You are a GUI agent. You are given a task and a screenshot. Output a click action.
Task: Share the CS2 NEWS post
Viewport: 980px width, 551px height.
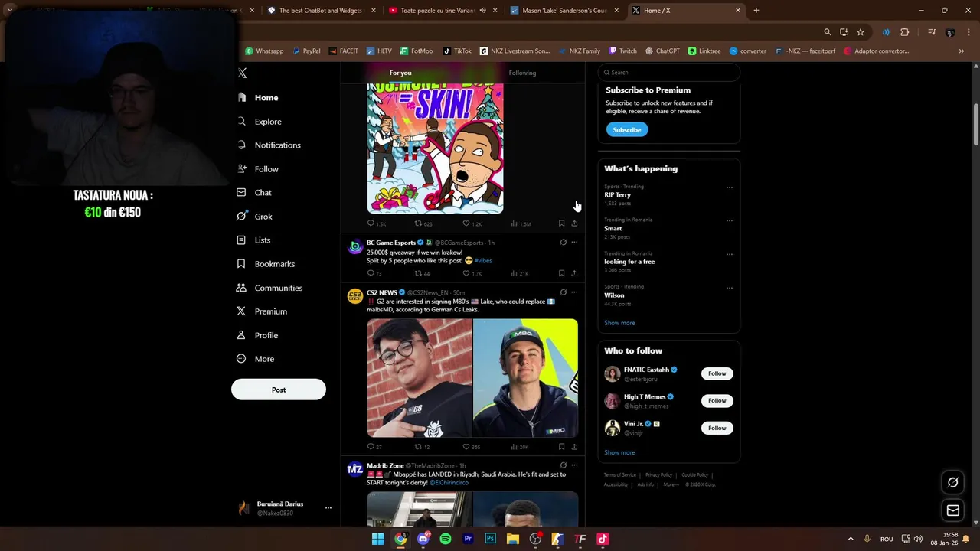tap(574, 447)
